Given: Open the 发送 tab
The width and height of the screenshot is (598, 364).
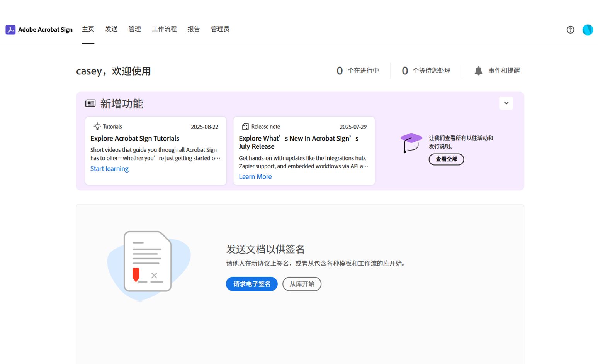Looking at the screenshot, I should 111,29.
